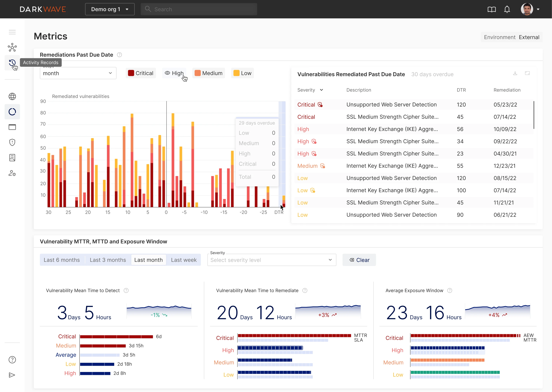Expand the Vulnerabilities Remediated panel to fullscreen

tap(528, 73)
